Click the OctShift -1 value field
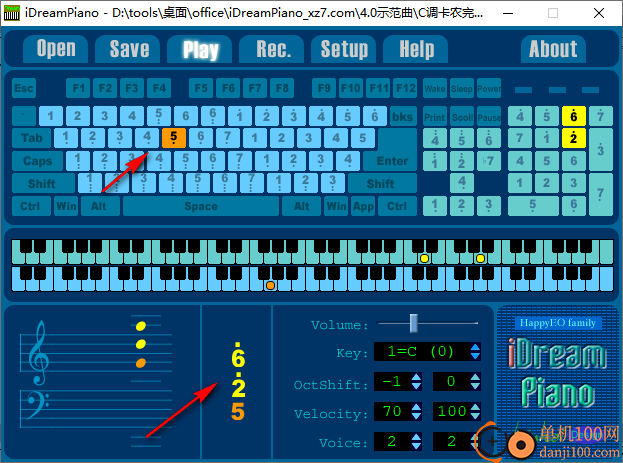Image resolution: width=623 pixels, height=463 pixels. [x=393, y=382]
